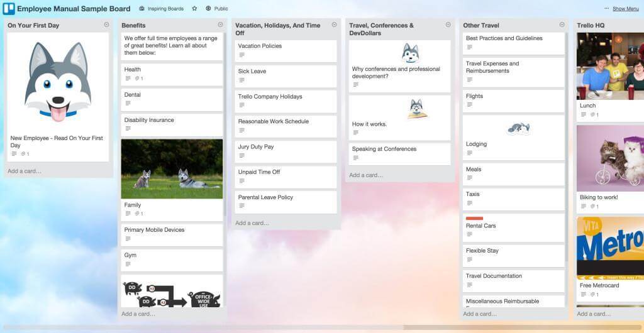Screen dimensions: 644x333
Task: Open the Trello Company Holidays card
Action: (x=286, y=102)
